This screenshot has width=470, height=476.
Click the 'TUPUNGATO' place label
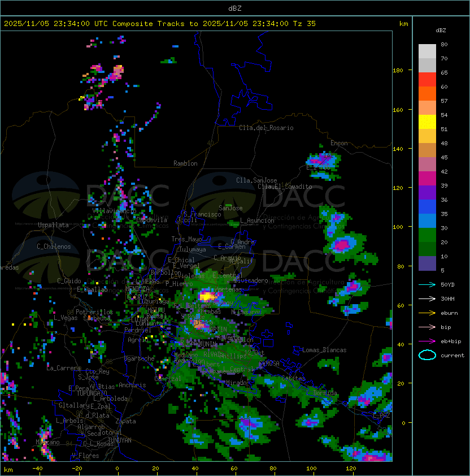tap(92, 393)
